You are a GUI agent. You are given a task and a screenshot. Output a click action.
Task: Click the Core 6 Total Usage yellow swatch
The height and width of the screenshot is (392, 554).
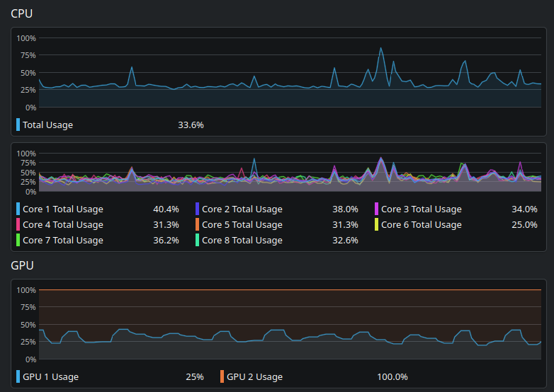click(x=376, y=224)
